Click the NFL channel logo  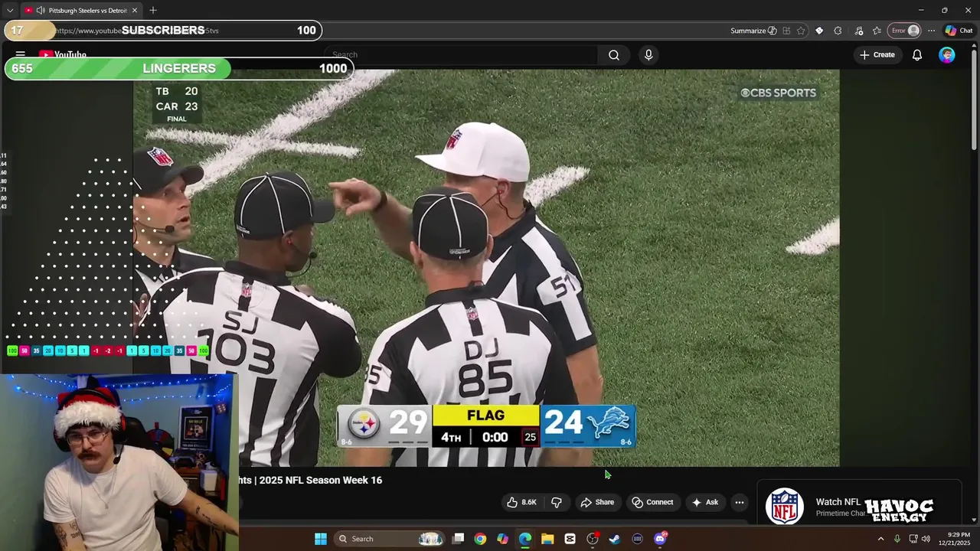click(784, 507)
